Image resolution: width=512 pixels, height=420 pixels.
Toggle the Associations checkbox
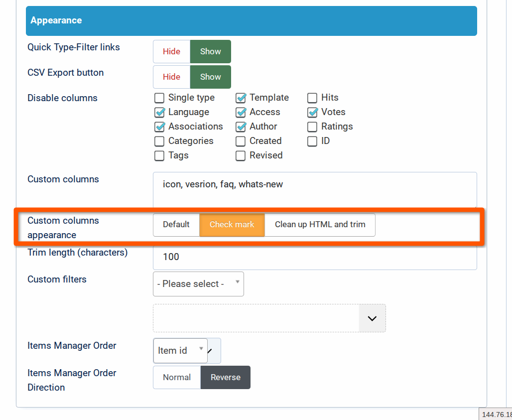(x=159, y=127)
